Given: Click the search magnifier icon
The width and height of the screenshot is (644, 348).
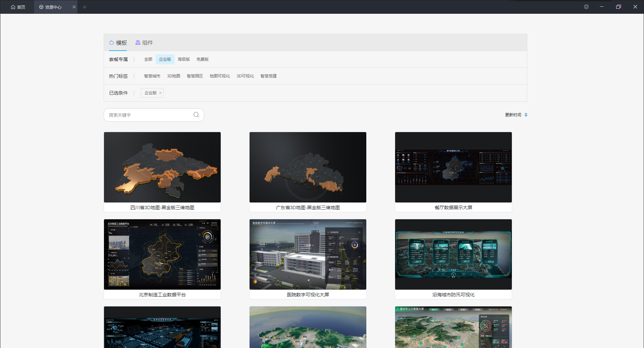Looking at the screenshot, I should pyautogui.click(x=196, y=115).
